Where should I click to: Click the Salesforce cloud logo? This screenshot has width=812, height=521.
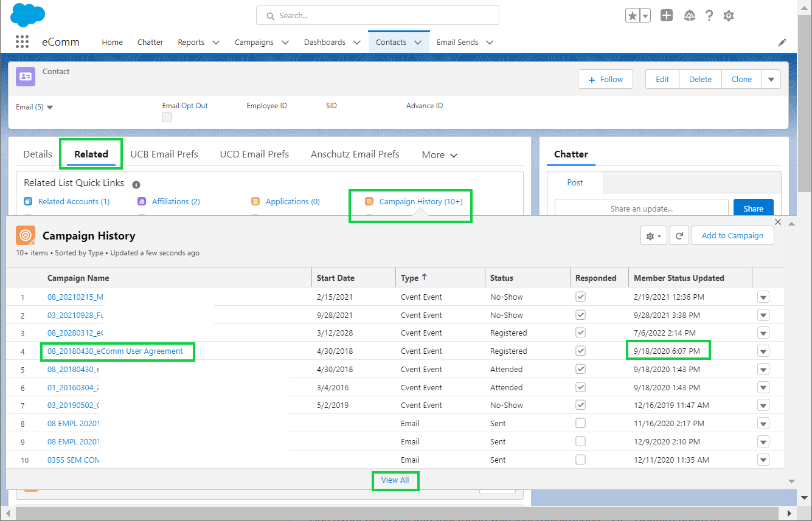click(x=28, y=15)
